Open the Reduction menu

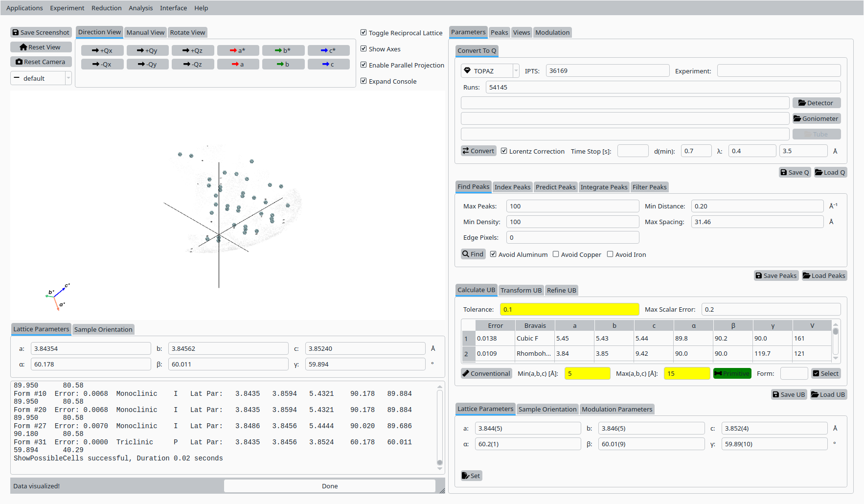click(106, 8)
